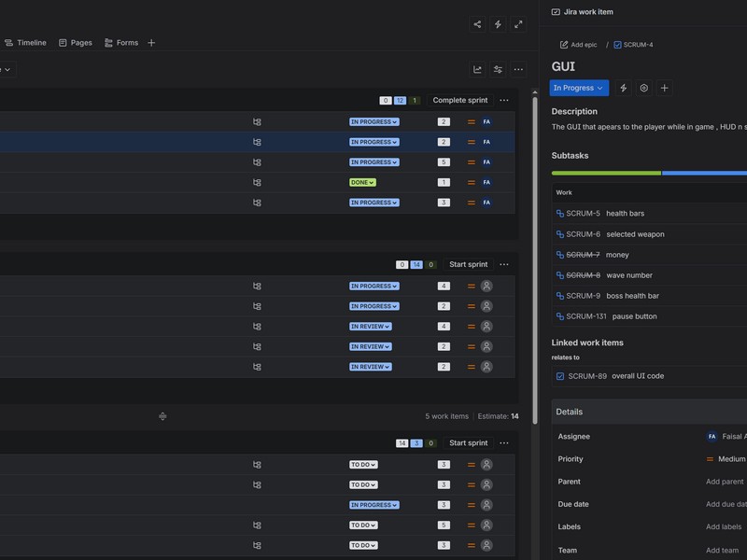The width and height of the screenshot is (747, 560).
Task: Click the plus icon beside the GUI status
Action: tap(664, 88)
